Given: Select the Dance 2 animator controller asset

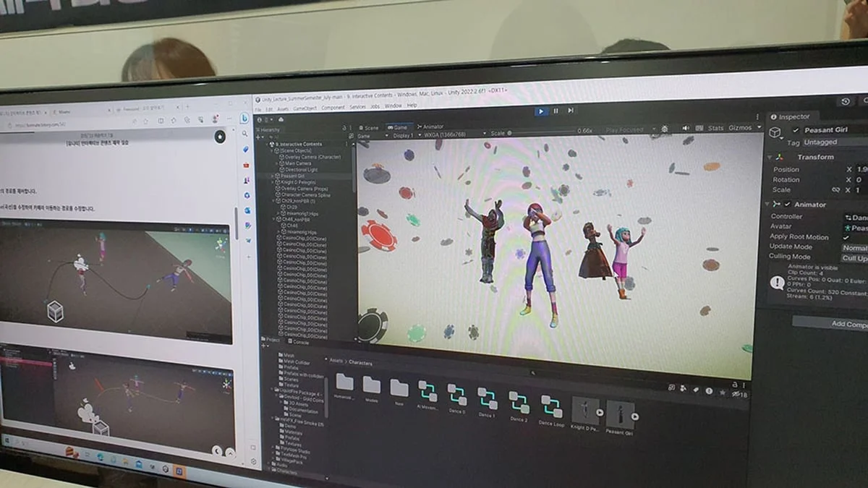Looking at the screenshot, I should [x=519, y=406].
